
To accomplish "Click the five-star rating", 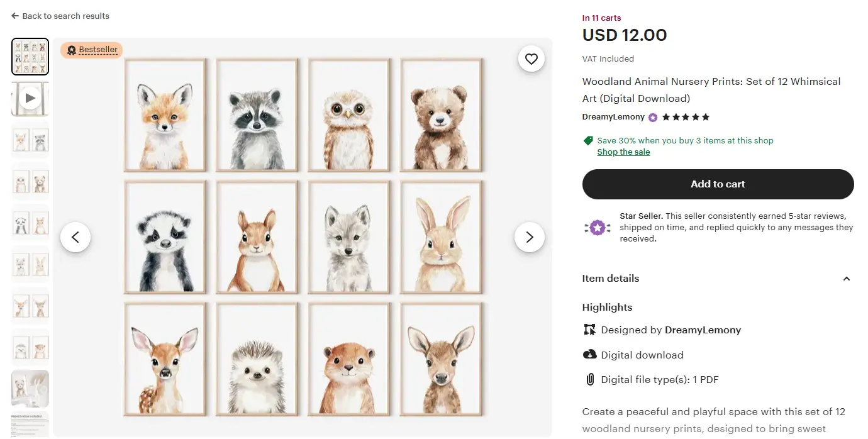I will click(x=686, y=118).
